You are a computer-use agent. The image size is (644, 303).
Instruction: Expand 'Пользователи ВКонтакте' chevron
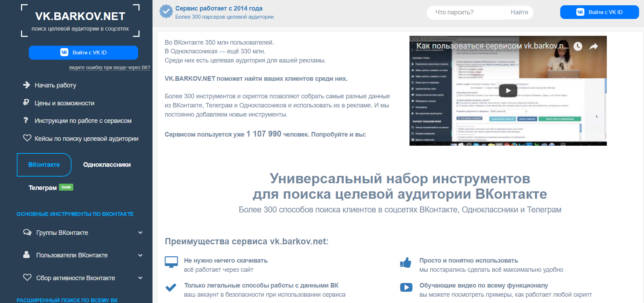tap(140, 255)
